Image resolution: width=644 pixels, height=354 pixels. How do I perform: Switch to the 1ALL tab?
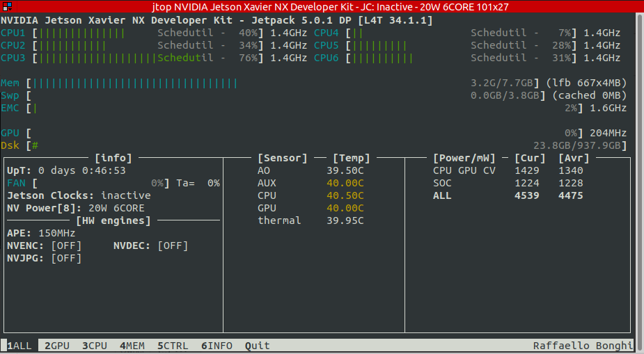[x=19, y=346]
